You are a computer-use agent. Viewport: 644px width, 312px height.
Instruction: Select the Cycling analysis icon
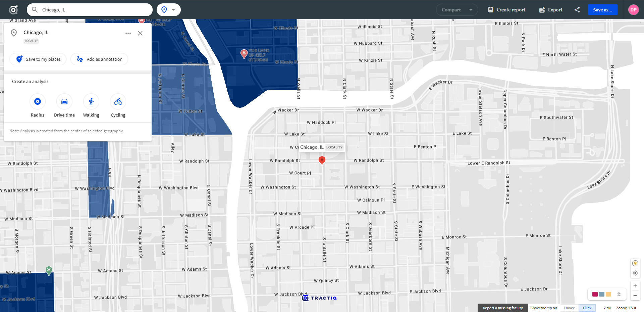[x=118, y=101]
